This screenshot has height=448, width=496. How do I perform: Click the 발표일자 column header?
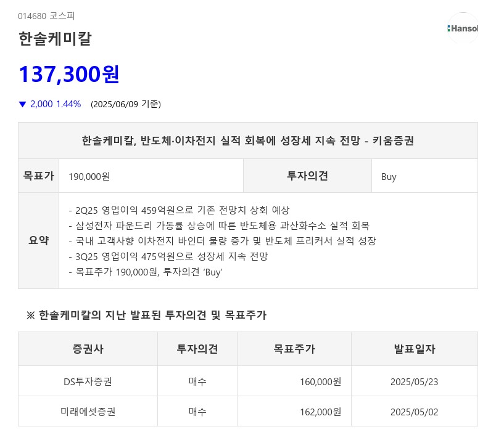[414, 349]
